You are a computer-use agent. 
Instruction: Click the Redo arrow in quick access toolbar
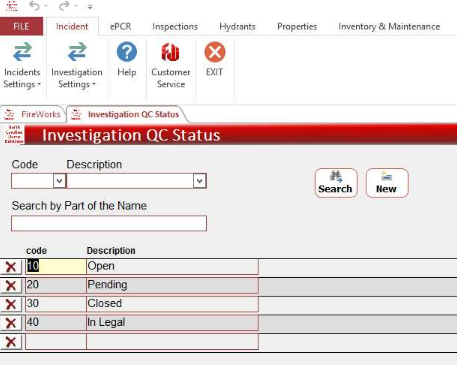pyautogui.click(x=64, y=6)
